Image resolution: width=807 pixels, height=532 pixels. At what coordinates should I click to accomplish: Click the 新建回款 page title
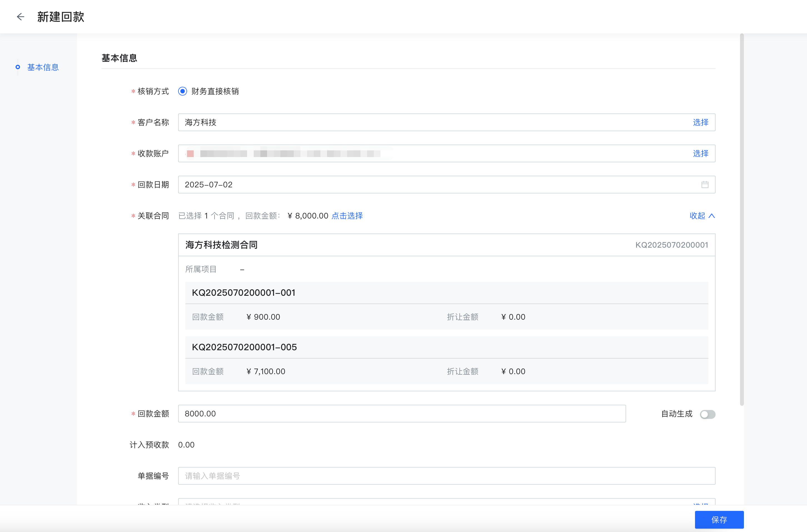pyautogui.click(x=60, y=17)
